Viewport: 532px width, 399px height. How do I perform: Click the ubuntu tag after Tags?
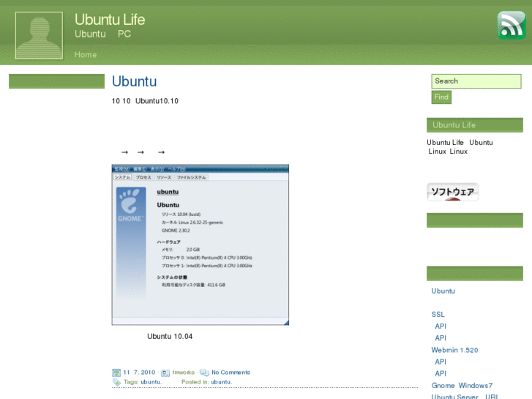[x=151, y=382]
